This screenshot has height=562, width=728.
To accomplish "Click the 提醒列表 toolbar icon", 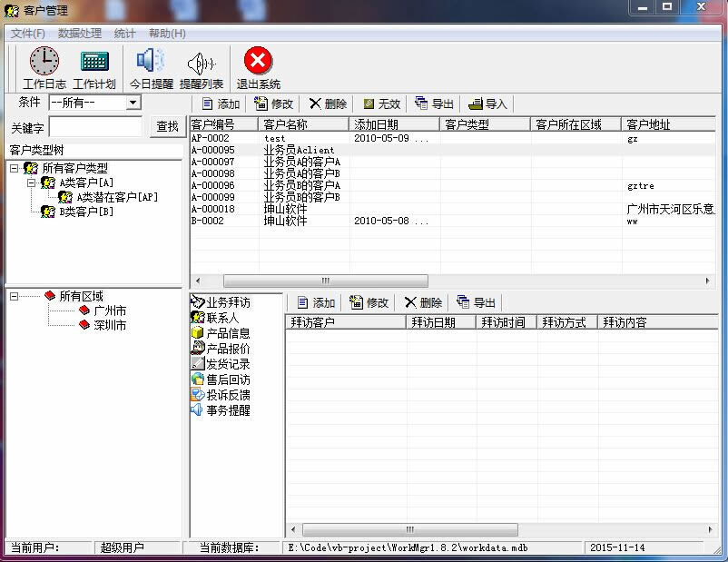I will (202, 62).
